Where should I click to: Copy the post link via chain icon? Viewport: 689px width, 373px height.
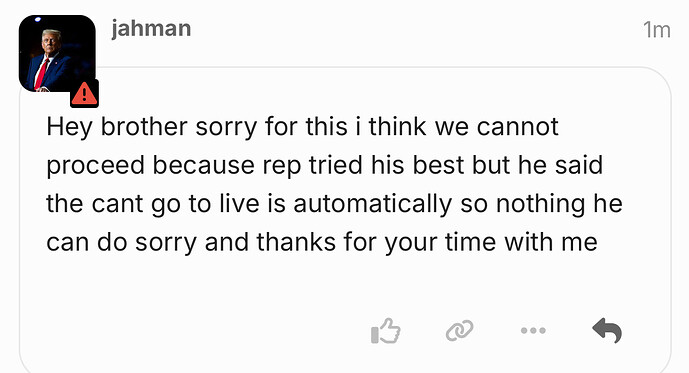(459, 330)
